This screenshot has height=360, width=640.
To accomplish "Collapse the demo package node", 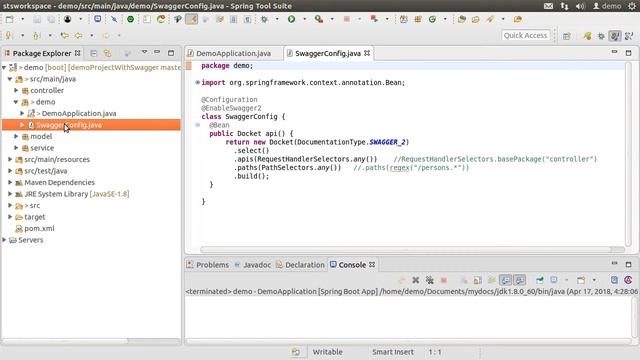I will pyautogui.click(x=16, y=102).
